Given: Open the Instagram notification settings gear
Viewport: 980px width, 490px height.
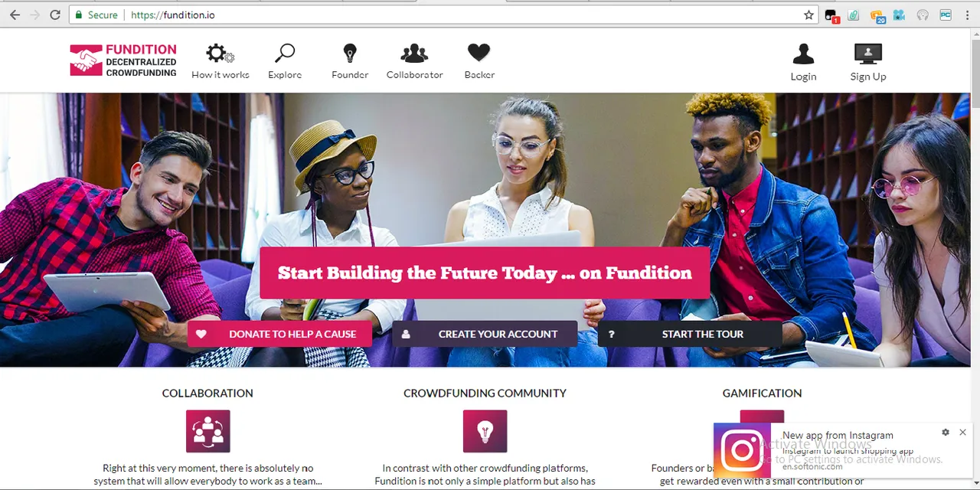Looking at the screenshot, I should tap(946, 433).
